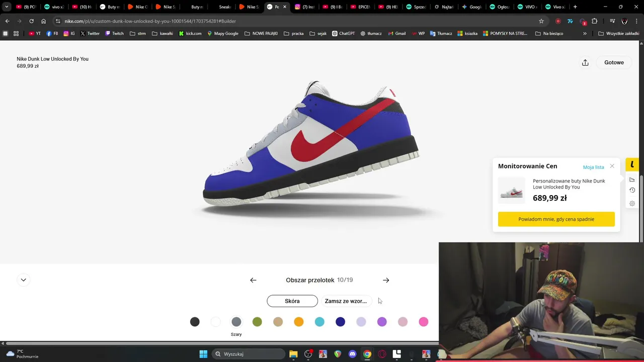Open Opera GX from the taskbar
This screenshot has height=362, width=644.
[x=382, y=354]
